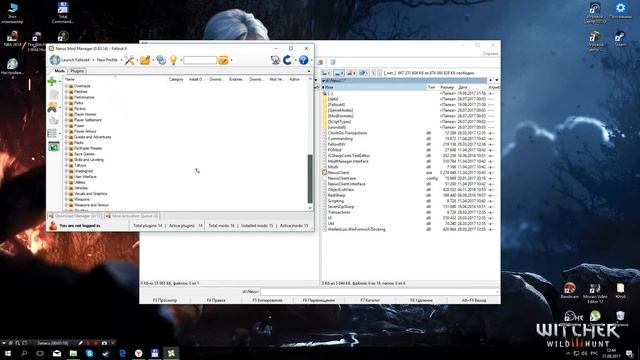This screenshot has height=360, width=640.
Task: Click the F7 Каталог button
Action: (370, 300)
